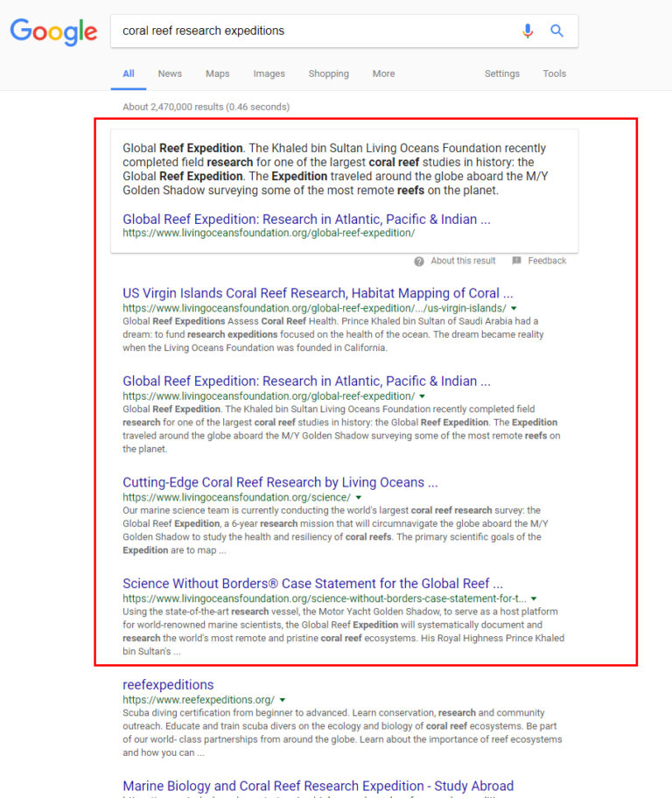
Task: Switch to the Images tab
Action: tap(269, 73)
